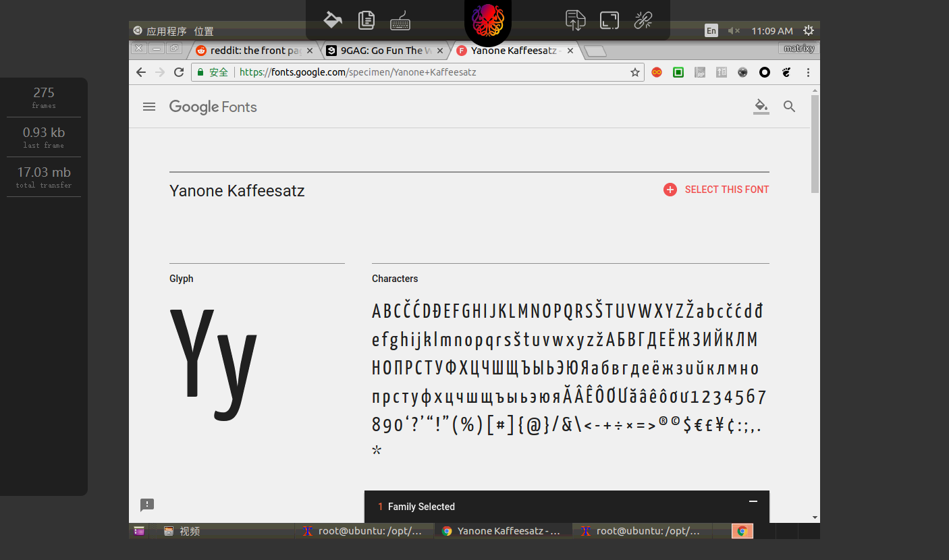Viewport: 949px width, 560px height.
Task: Open the on-screen keyboard icon in overlay bar
Action: (400, 20)
